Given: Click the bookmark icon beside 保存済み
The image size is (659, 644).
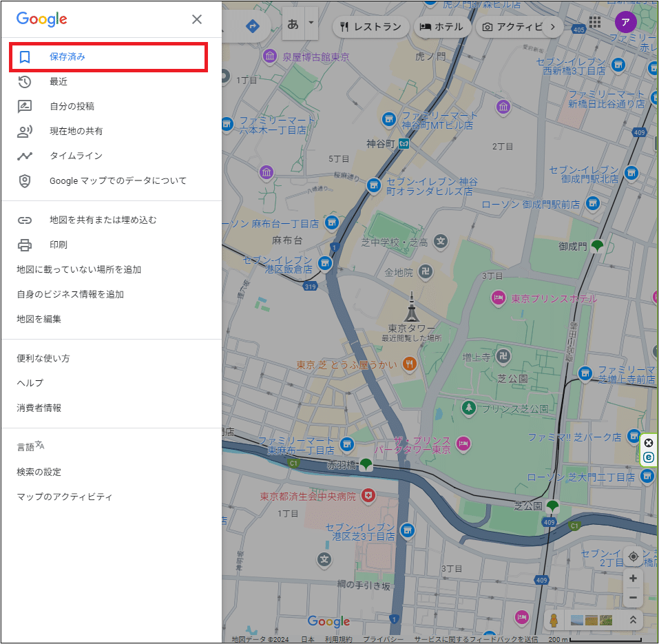Looking at the screenshot, I should [x=25, y=56].
